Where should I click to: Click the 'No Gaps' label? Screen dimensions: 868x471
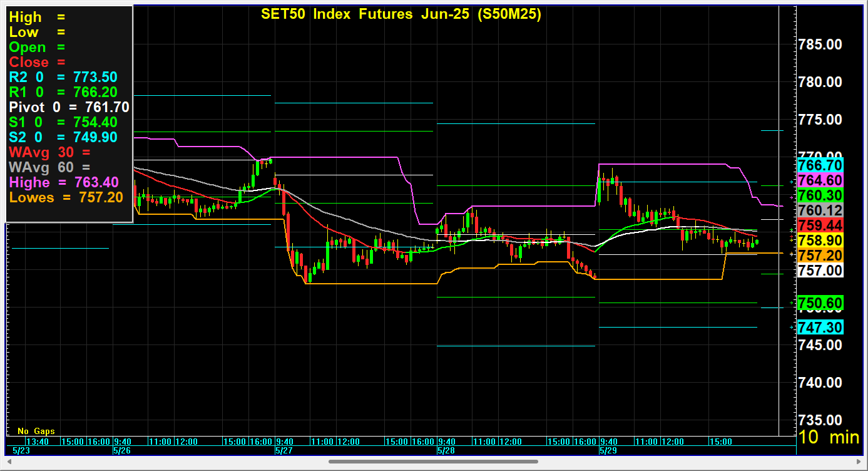[36, 431]
